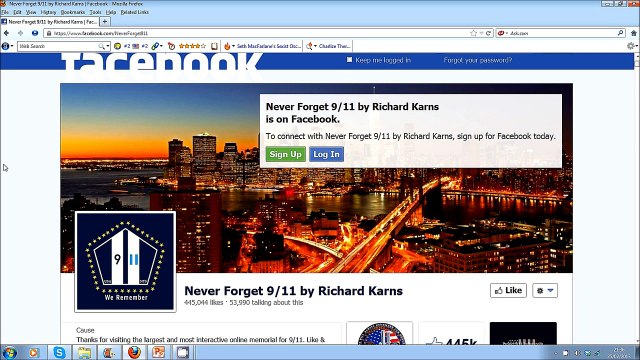Open a new tab with plus button

[x=105, y=21]
